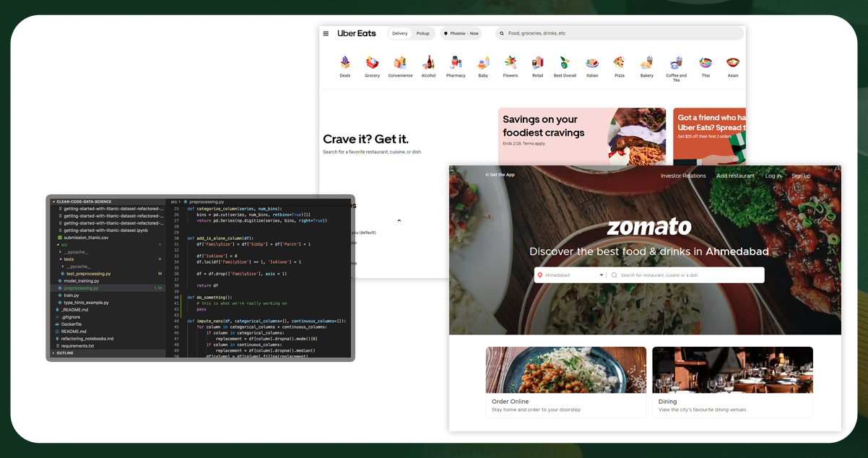The image size is (868, 458).
Task: Select the Pizza category on Uber Eats
Action: pyautogui.click(x=619, y=65)
